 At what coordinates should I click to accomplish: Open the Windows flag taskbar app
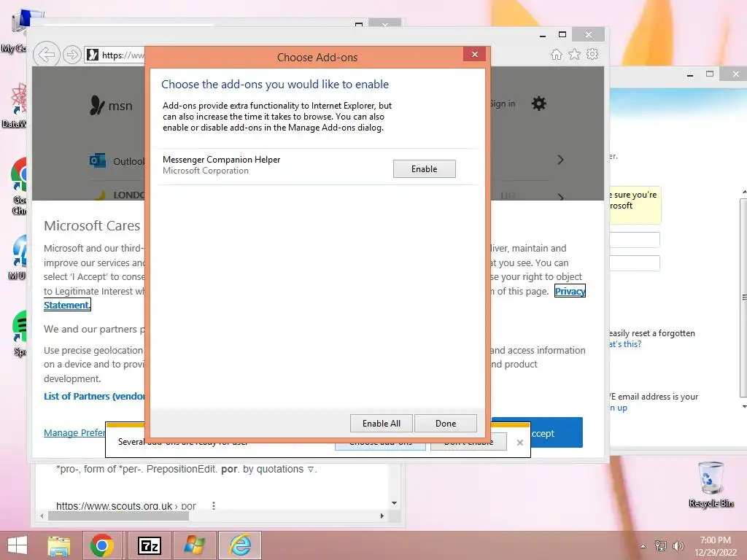(x=194, y=545)
